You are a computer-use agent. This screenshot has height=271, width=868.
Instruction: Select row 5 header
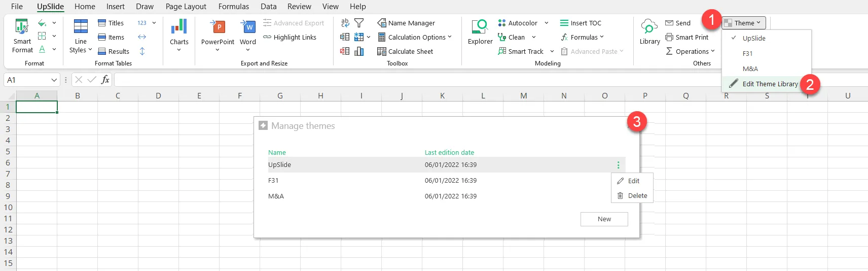point(8,151)
